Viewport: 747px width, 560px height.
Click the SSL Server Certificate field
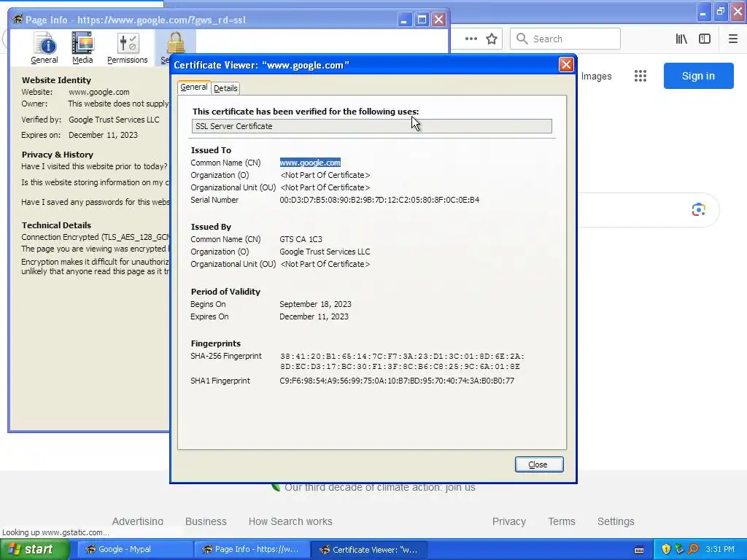coord(371,126)
